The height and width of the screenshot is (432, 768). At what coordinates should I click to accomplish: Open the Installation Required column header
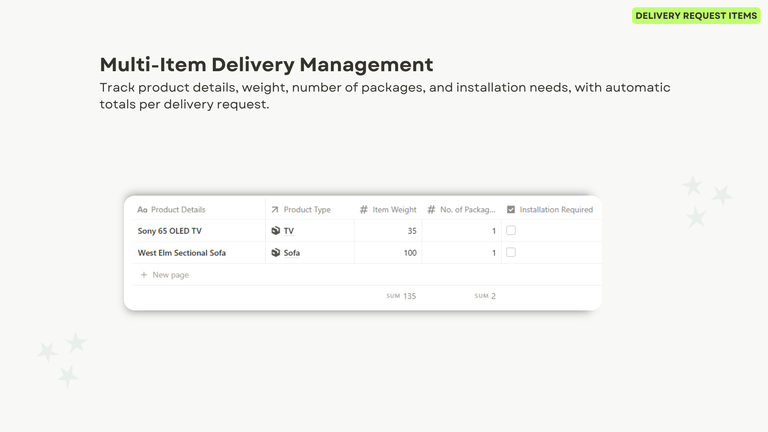[x=552, y=210]
